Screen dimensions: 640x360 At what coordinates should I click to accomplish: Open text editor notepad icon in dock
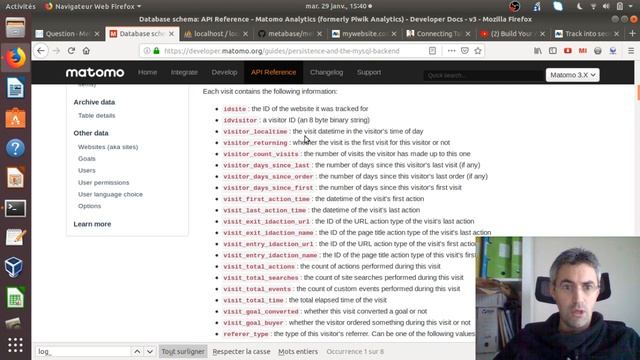(x=15, y=238)
